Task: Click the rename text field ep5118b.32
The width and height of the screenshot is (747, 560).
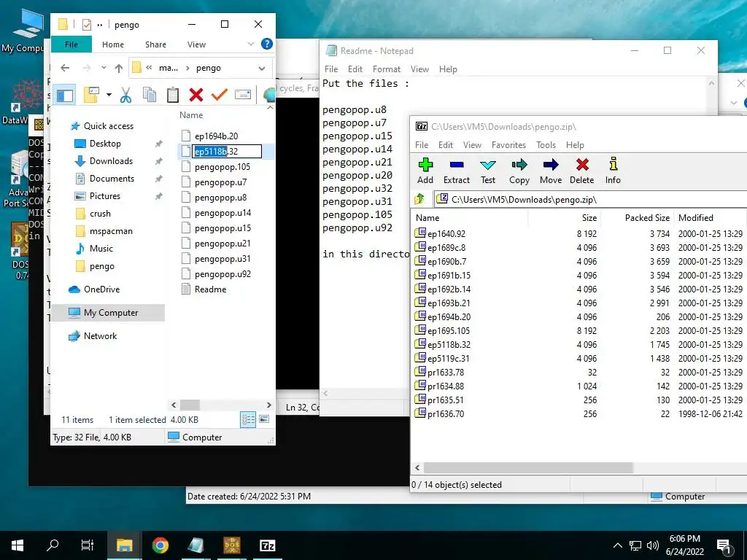Action: [227, 152]
